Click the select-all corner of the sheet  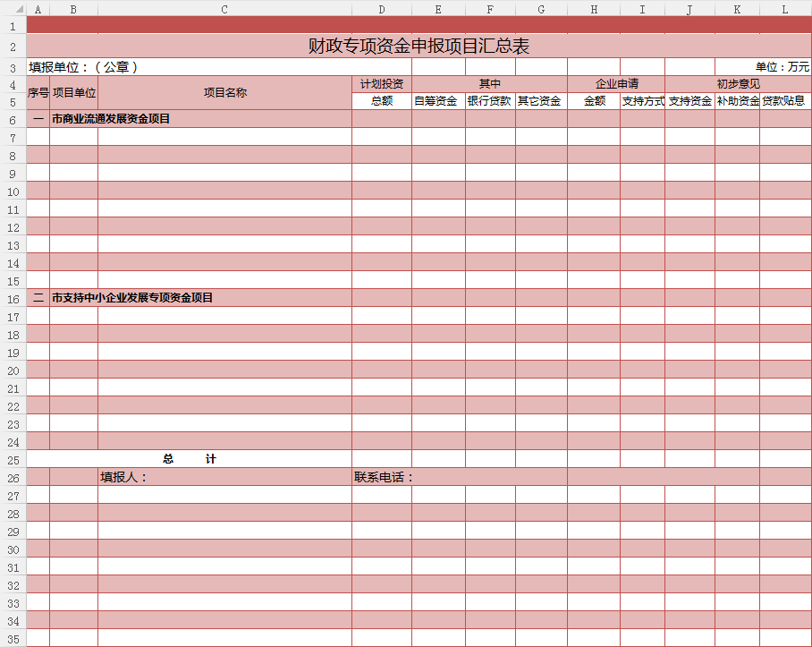pyautogui.click(x=13, y=9)
